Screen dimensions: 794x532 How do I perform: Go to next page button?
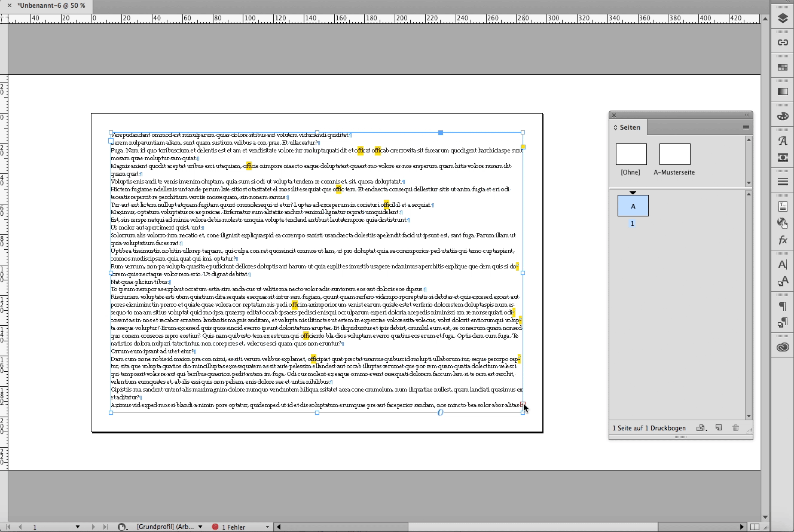pos(93,527)
